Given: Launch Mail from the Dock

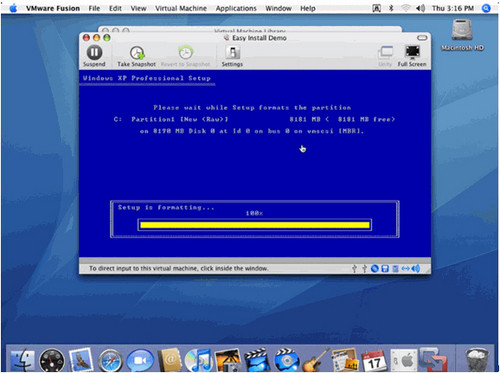Looking at the screenshot, I should point(81,360).
